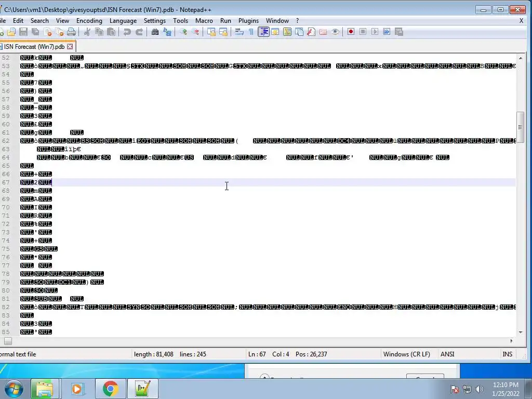The width and height of the screenshot is (532, 399).
Task: Print the document with the Print icon
Action: coord(71,32)
